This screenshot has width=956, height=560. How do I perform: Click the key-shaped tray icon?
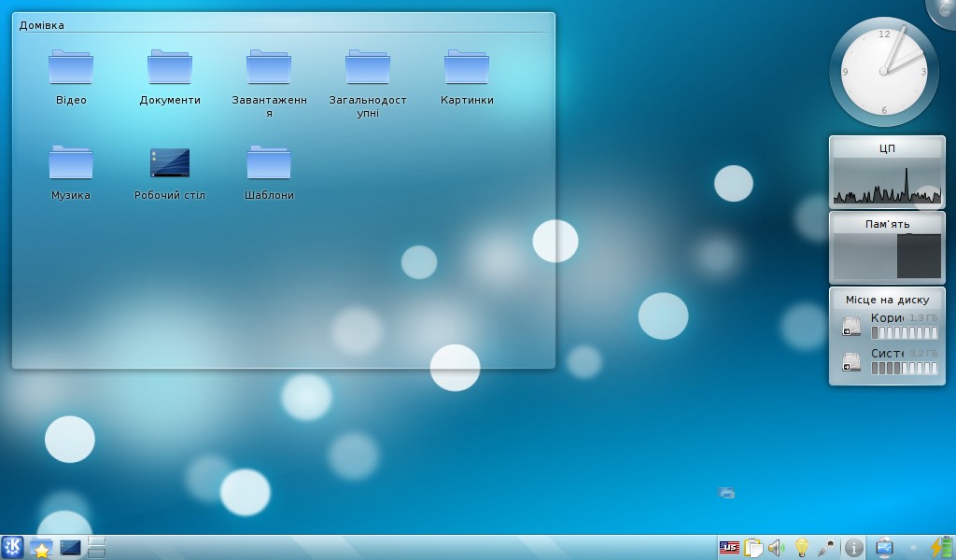click(826, 548)
